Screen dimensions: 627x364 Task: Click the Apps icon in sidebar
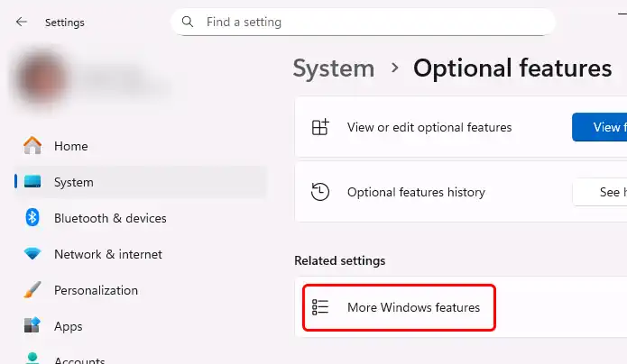[x=32, y=326]
